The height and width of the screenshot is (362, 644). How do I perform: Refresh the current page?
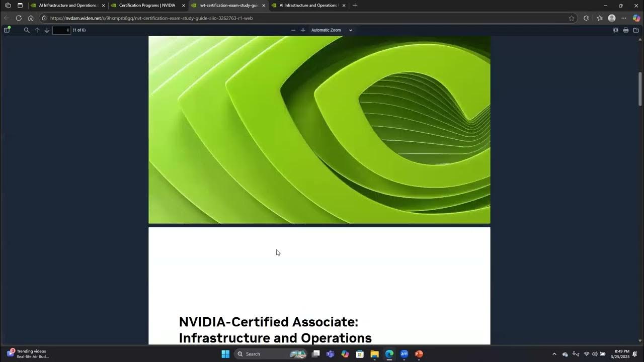[19, 18]
